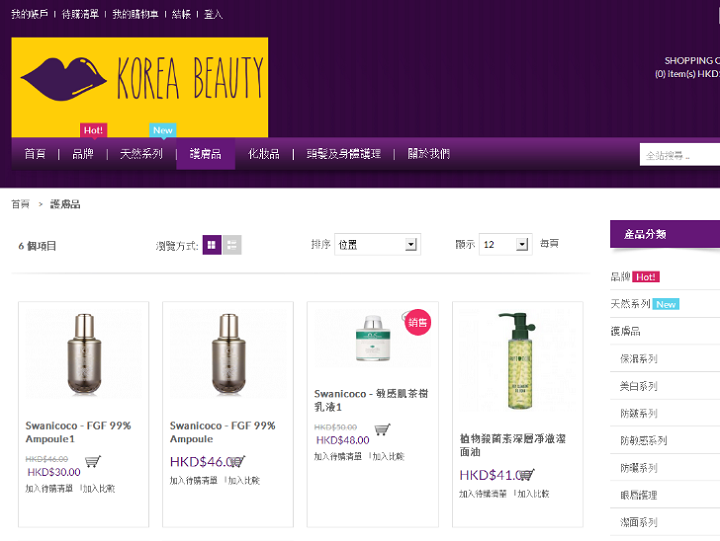Click 首頁 in the breadcrumb
The height and width of the screenshot is (541, 720).
click(x=21, y=204)
